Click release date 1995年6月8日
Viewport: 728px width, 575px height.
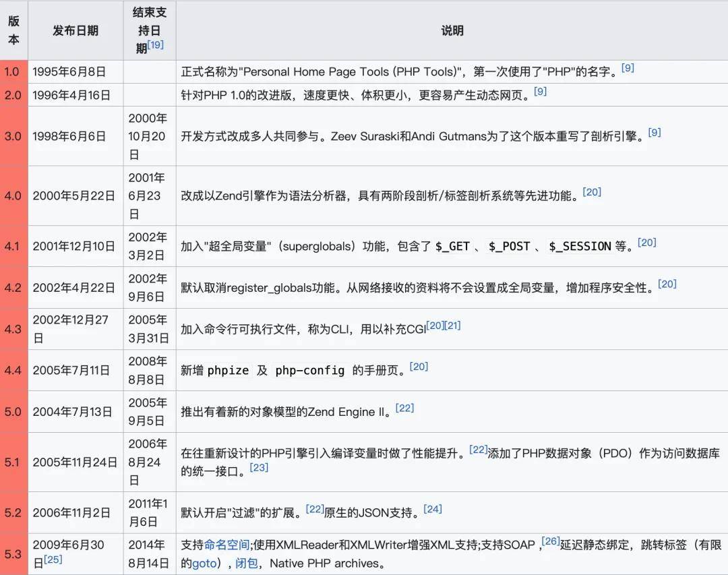tap(69, 72)
